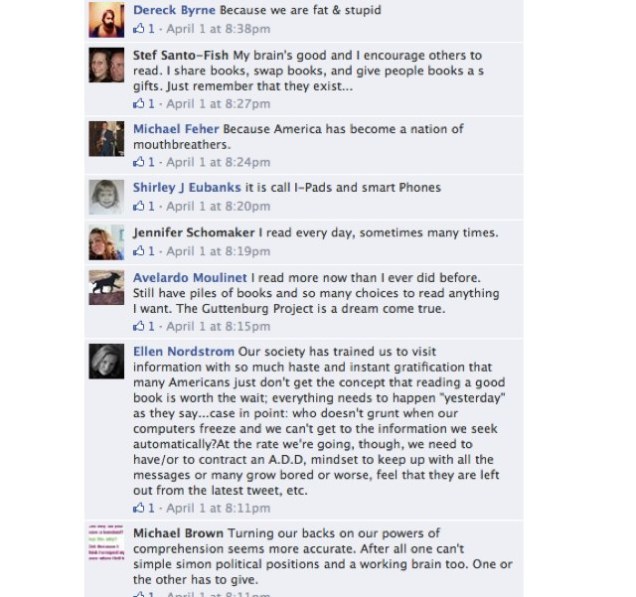Click the thumbs-up icon under Stef Santo-Fish's comment
This screenshot has height=597, width=636.
tap(139, 103)
